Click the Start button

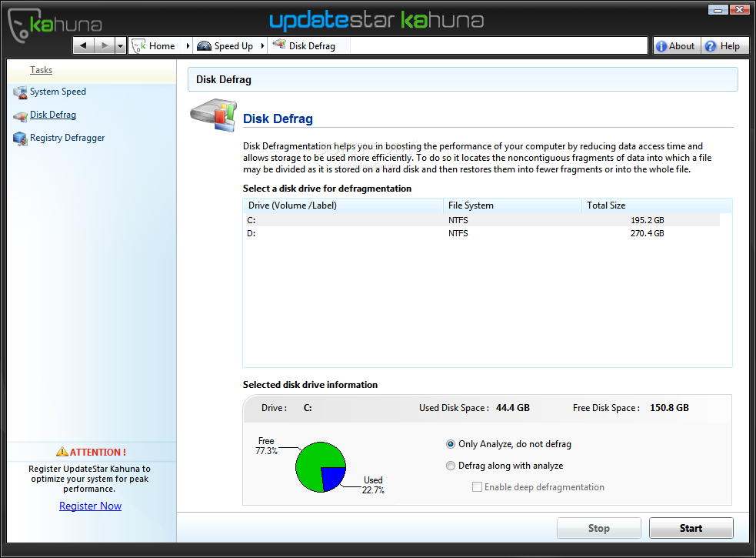click(691, 528)
